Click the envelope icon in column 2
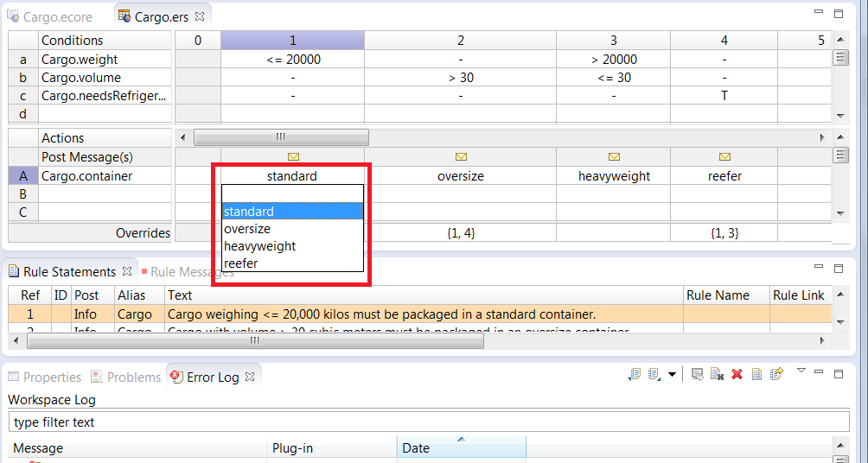 click(x=461, y=157)
